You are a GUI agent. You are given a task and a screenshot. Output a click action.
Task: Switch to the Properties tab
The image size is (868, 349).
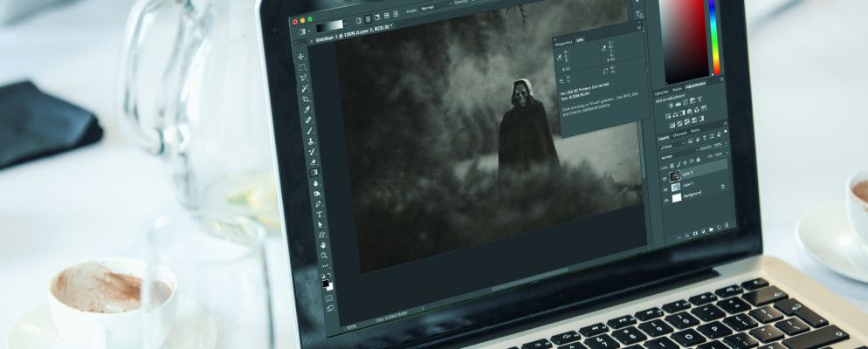pos(563,43)
